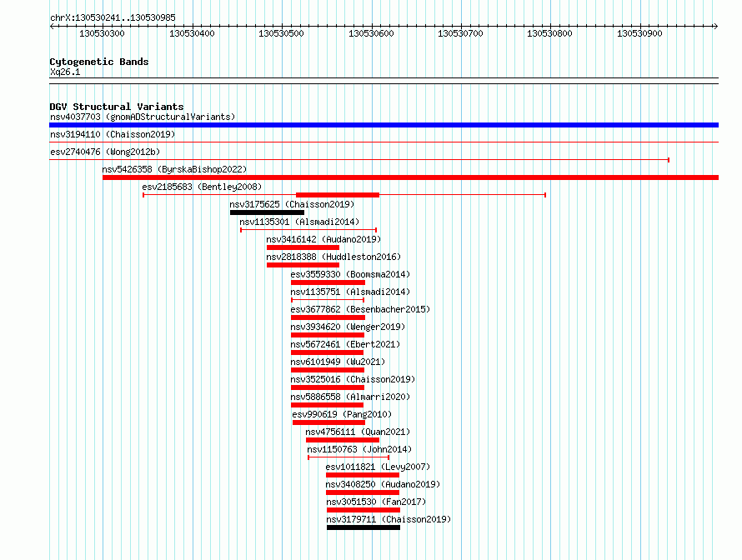Select nsv6101949 (Wu2021) label

point(338,362)
